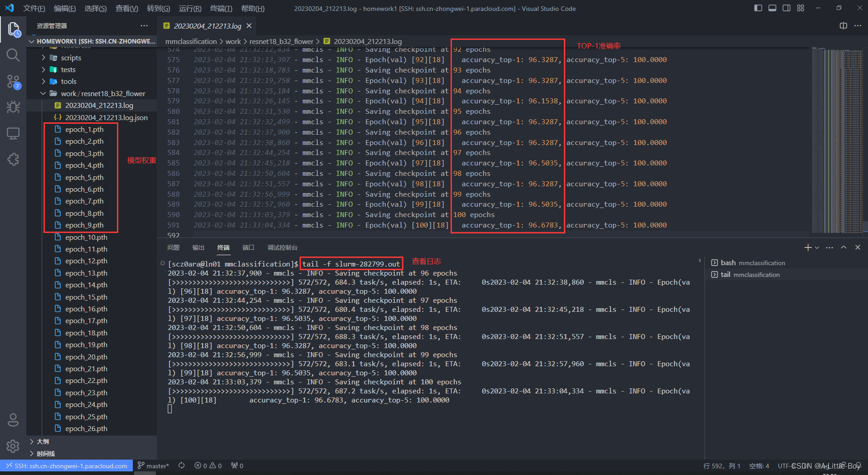
Task: Collapse the HOMEWORK1 root folder
Action: (x=92, y=41)
